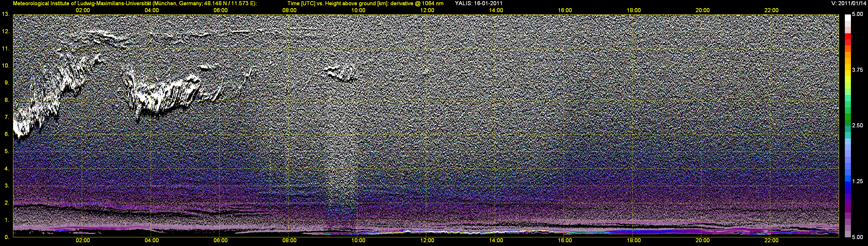Click the 10. height axis label
This screenshot has width=868, height=246.
pos(6,66)
